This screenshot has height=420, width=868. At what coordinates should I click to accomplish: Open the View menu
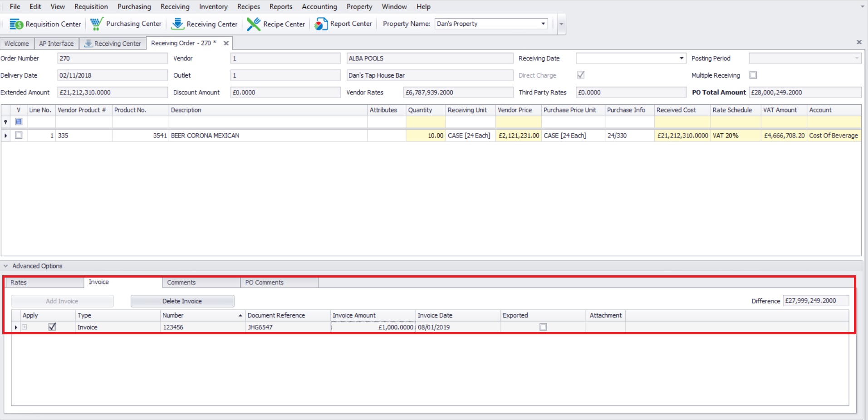point(58,6)
